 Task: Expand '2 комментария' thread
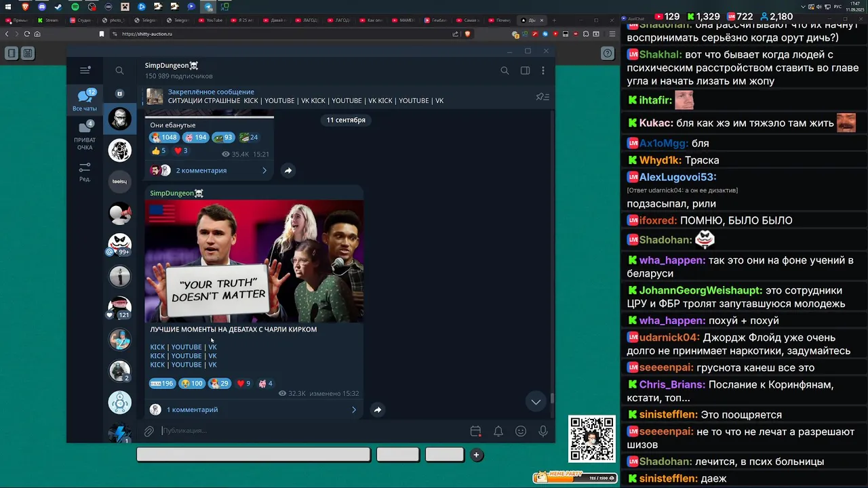[x=209, y=171]
